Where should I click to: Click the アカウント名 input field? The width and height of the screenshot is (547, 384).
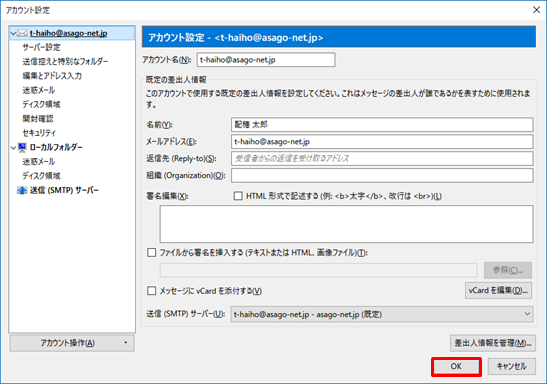pyautogui.click(x=266, y=60)
